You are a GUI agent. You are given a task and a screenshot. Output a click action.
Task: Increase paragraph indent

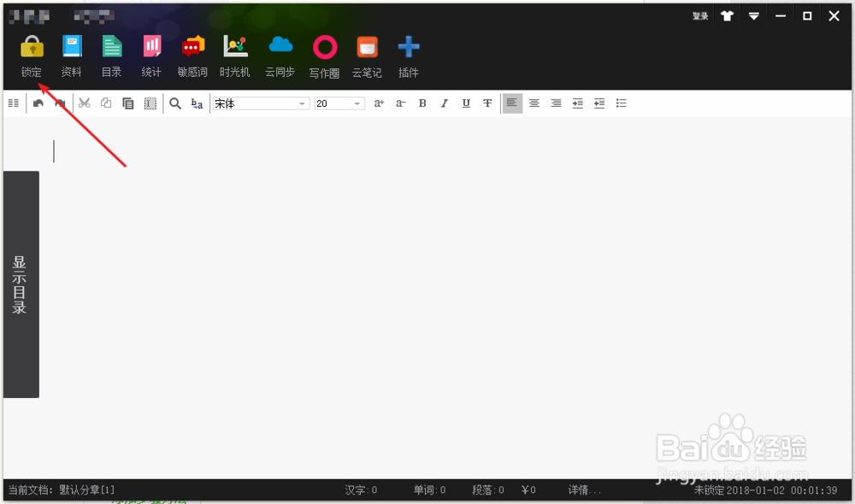point(578,103)
